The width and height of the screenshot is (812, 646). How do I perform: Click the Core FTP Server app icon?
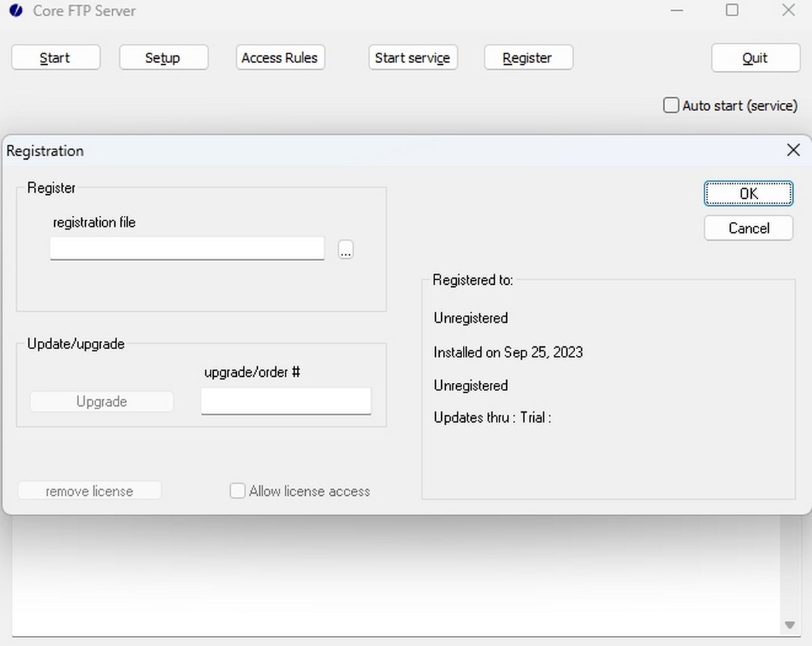pyautogui.click(x=16, y=11)
